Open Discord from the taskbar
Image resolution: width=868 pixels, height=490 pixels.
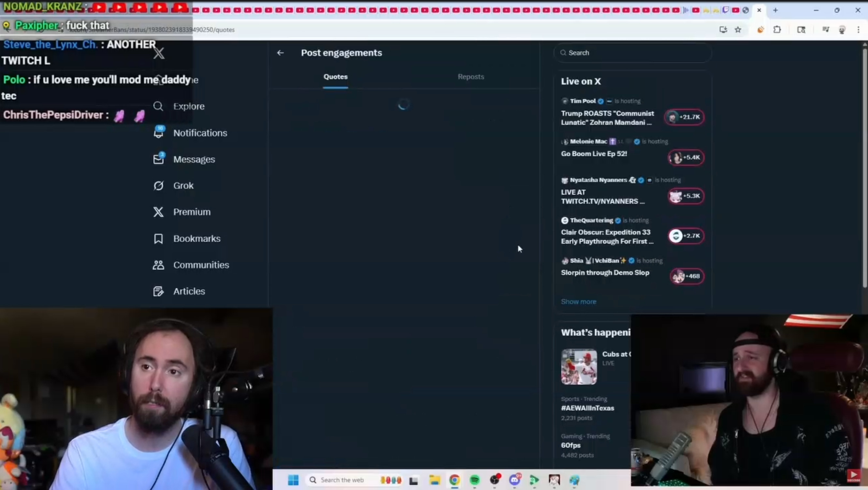[x=514, y=480]
